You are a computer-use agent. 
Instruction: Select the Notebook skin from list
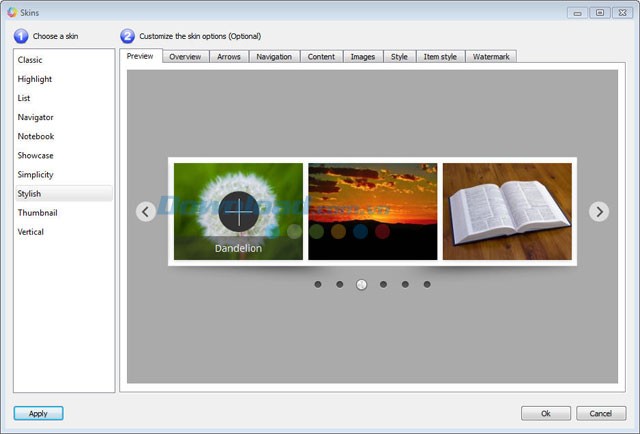click(36, 136)
